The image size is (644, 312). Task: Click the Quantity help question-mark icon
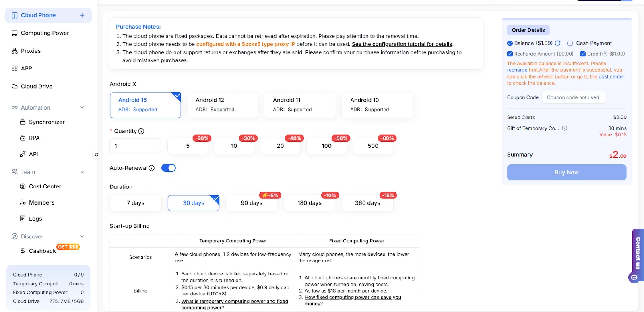click(141, 131)
